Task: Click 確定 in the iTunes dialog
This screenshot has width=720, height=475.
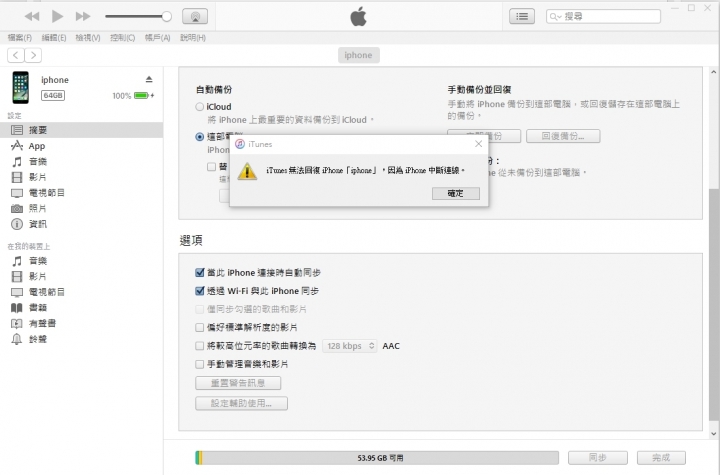Action: click(x=456, y=193)
